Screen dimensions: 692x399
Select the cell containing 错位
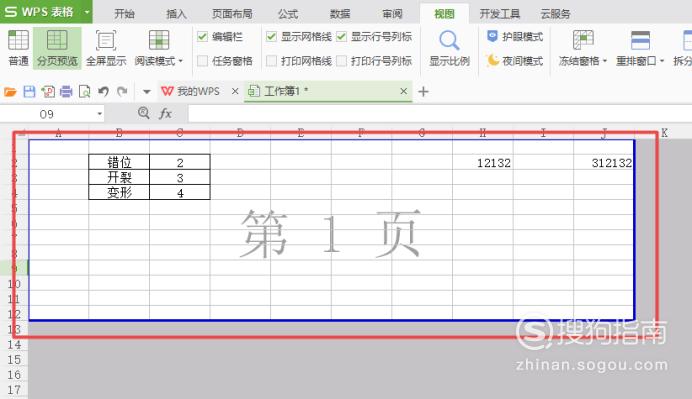[119, 162]
